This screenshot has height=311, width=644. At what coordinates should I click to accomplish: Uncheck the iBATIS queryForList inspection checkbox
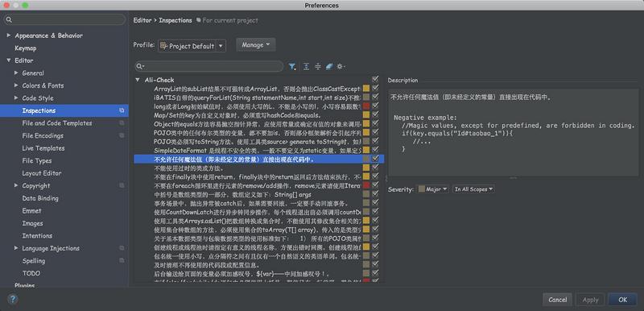[375, 97]
